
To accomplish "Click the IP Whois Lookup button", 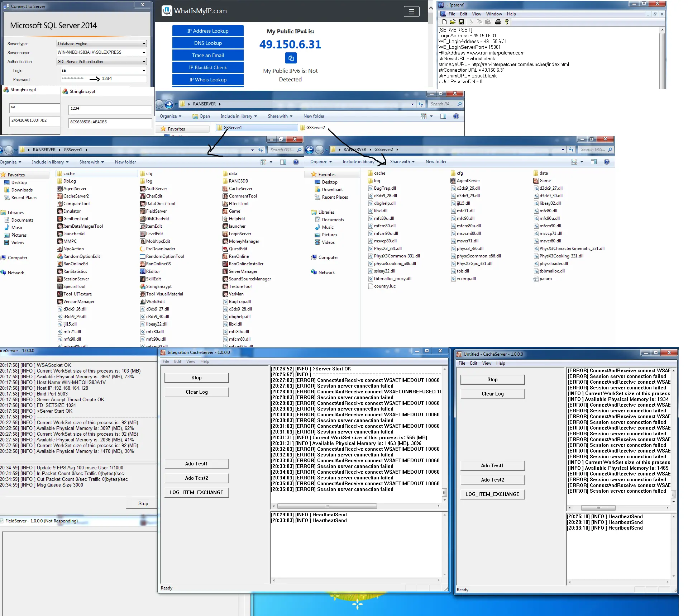I will [x=208, y=80].
